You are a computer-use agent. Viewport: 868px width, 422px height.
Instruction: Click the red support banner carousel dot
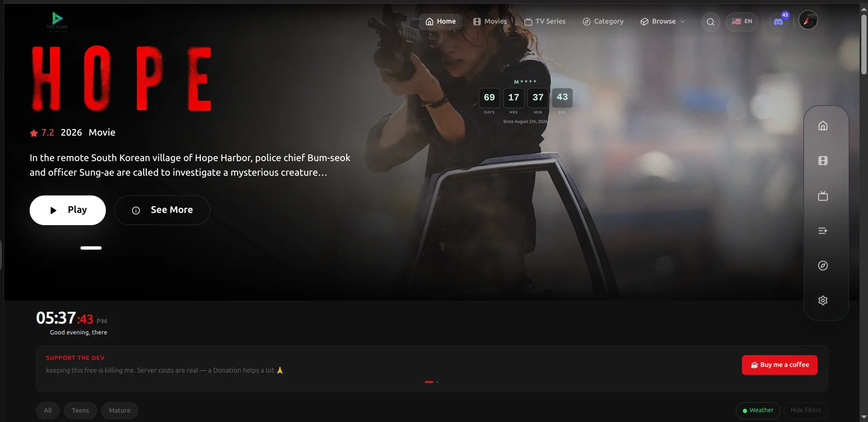click(x=429, y=382)
